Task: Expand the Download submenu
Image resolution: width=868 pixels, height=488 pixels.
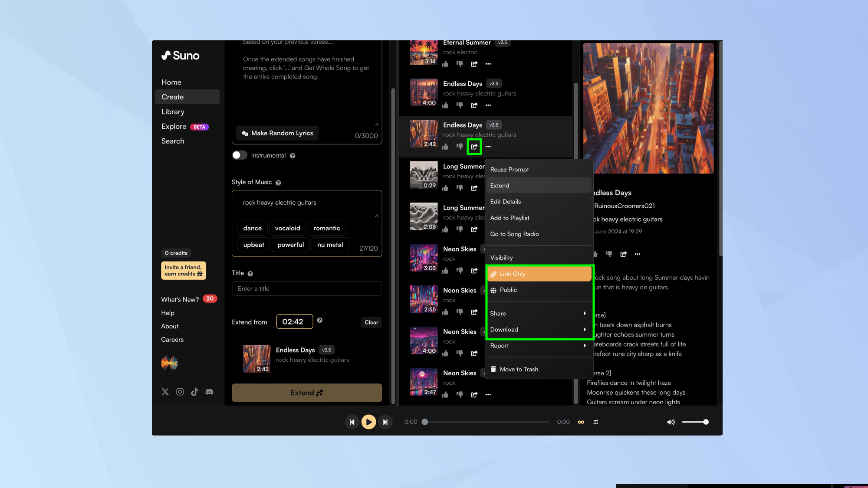Action: coord(538,330)
